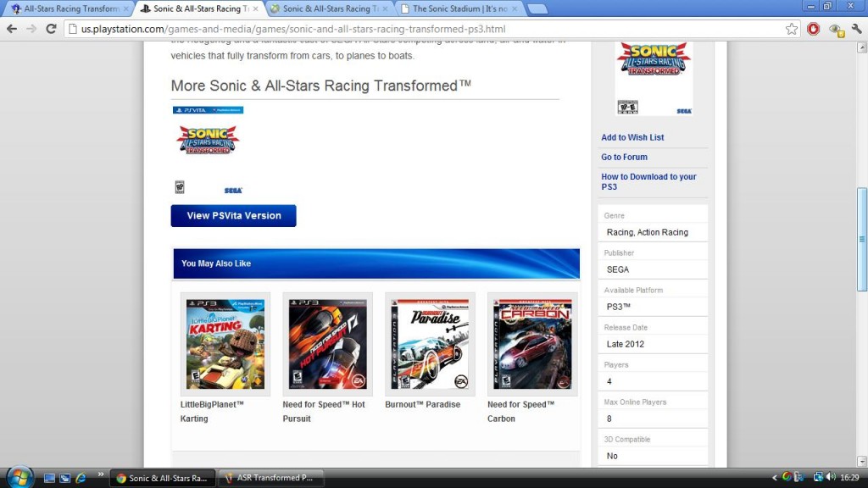Open the volume control in the system tray
Viewport: 868px width, 488px height.
pyautogui.click(x=831, y=477)
